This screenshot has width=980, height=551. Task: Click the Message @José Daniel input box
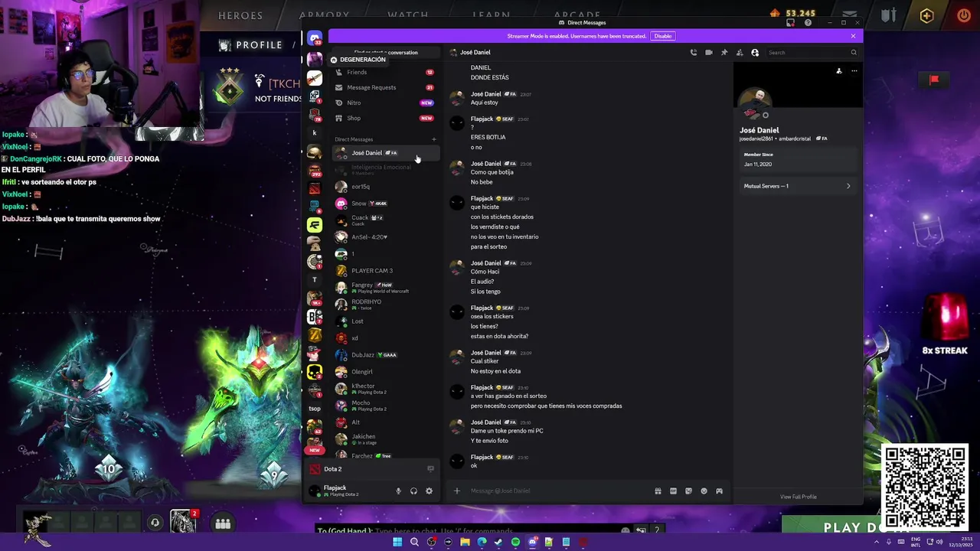559,491
